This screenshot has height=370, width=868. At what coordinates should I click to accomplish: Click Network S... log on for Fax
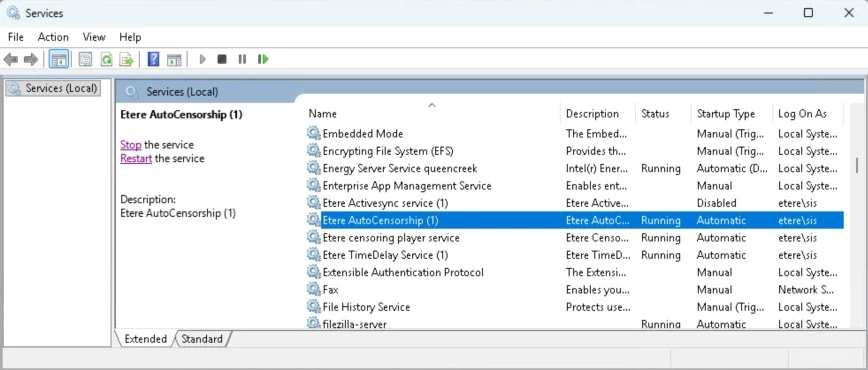click(805, 290)
